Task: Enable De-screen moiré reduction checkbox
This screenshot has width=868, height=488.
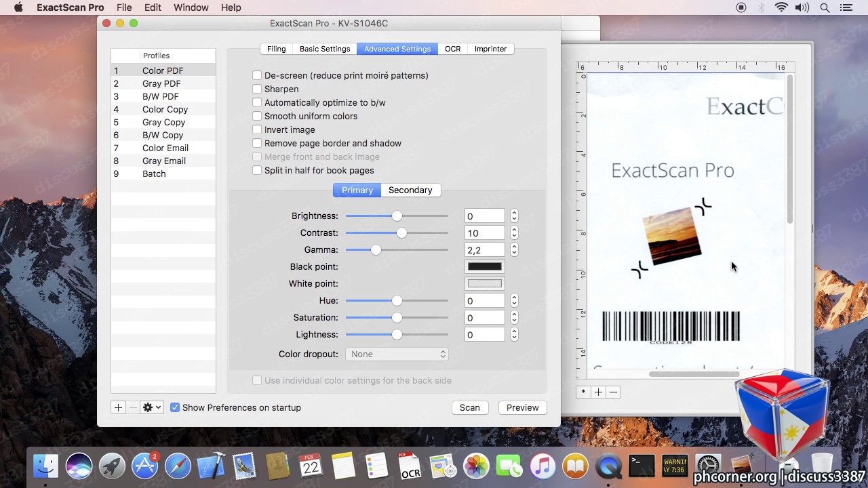Action: (x=257, y=75)
